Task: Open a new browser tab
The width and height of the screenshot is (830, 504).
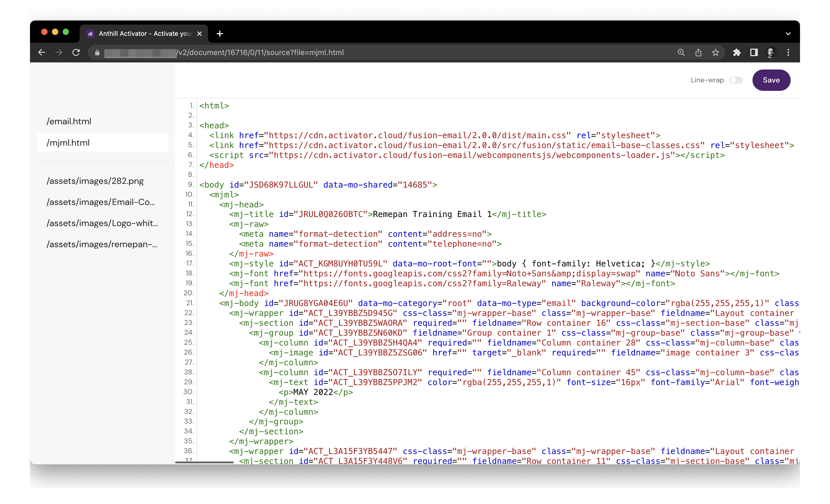Action: [220, 34]
